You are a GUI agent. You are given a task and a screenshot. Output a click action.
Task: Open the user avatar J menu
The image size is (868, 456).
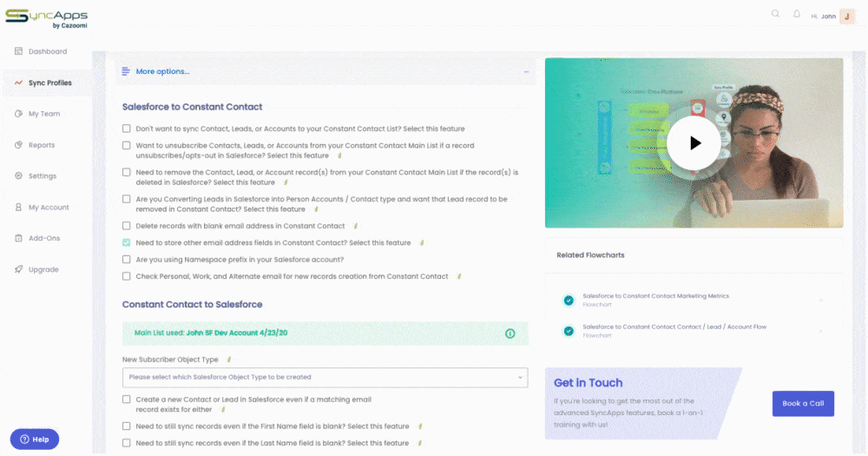point(847,17)
